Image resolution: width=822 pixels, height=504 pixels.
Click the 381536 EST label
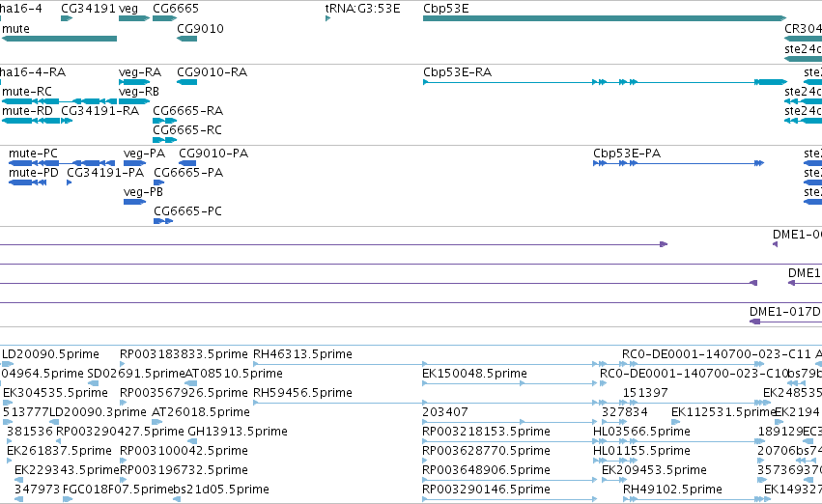click(x=30, y=432)
